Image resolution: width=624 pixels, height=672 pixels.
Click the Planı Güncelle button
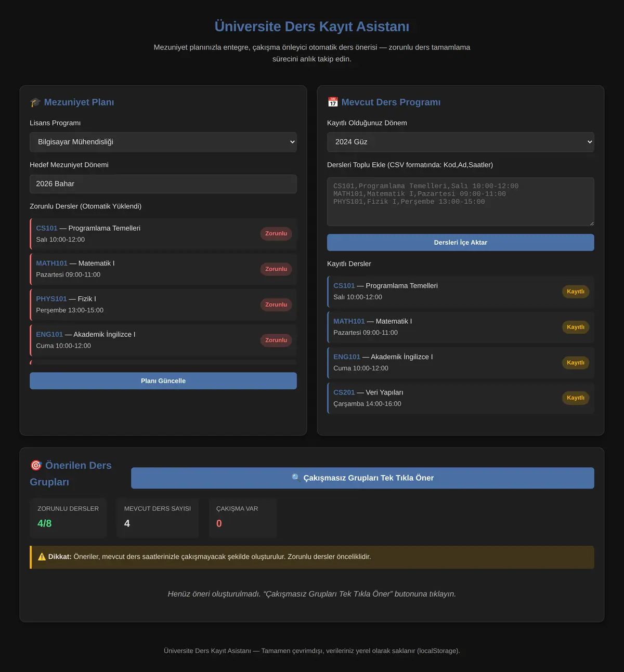tap(163, 381)
